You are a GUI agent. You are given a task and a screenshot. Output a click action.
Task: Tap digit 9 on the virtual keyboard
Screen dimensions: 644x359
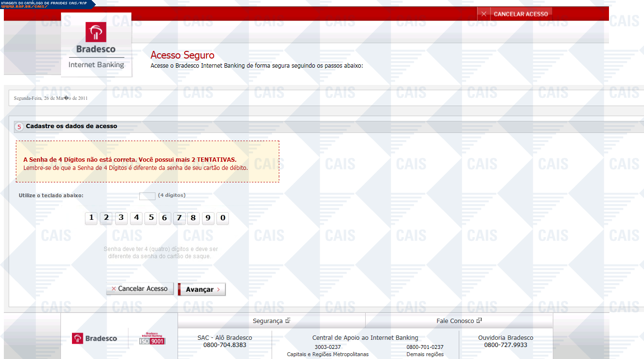[x=208, y=219]
